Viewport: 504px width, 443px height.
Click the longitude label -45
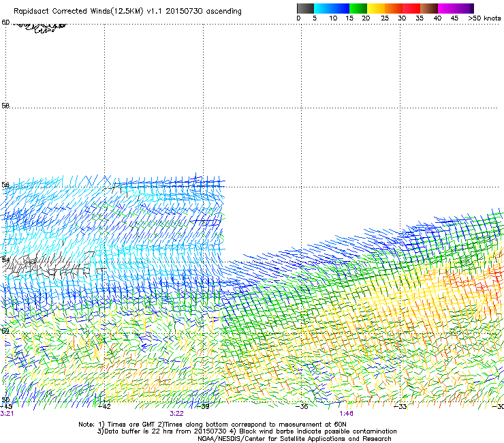[6, 406]
